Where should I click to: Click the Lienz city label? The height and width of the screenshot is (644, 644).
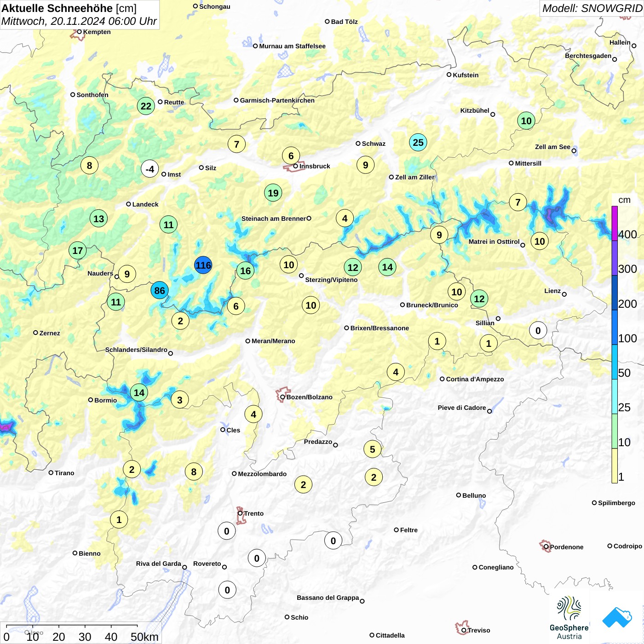(x=552, y=291)
